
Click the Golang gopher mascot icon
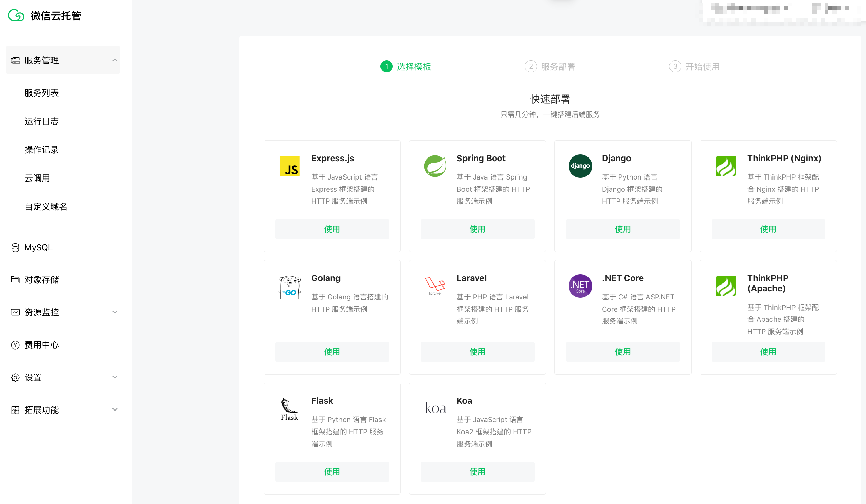pos(289,287)
